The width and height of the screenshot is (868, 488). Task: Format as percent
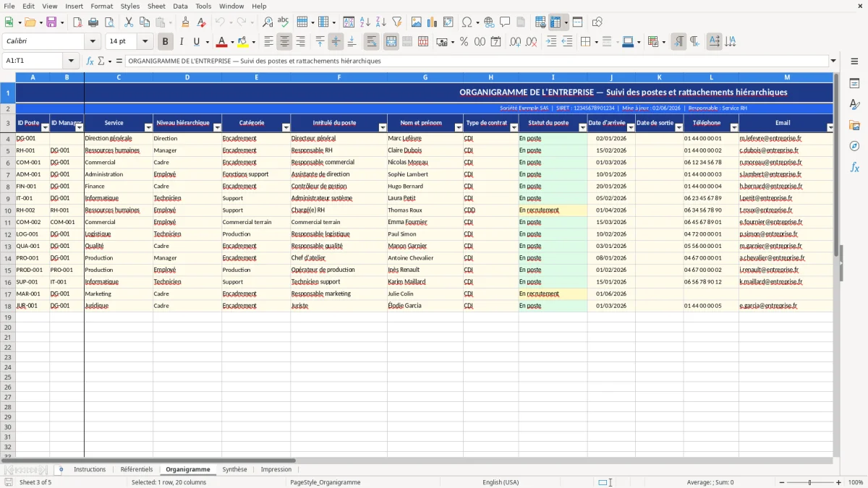tap(464, 42)
